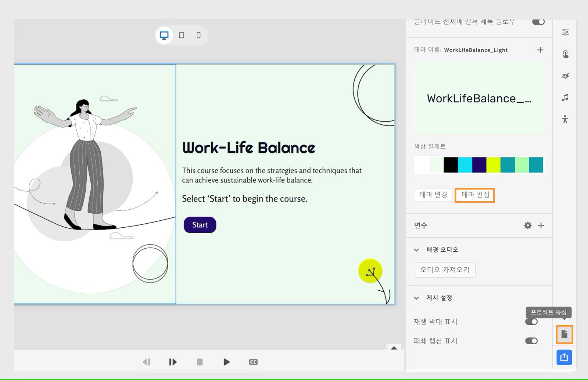Click the 재생 막대 표시 label
Viewport: 588px width, 380px height.
coord(435,322)
